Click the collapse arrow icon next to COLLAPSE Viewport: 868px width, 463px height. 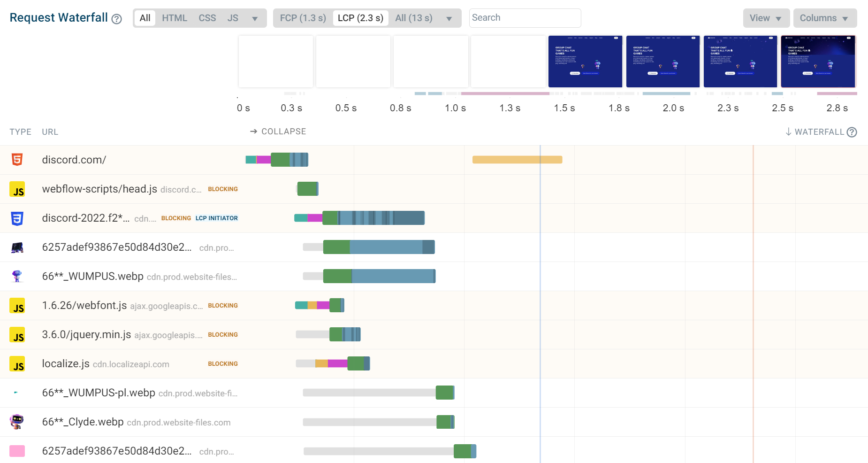pos(254,131)
